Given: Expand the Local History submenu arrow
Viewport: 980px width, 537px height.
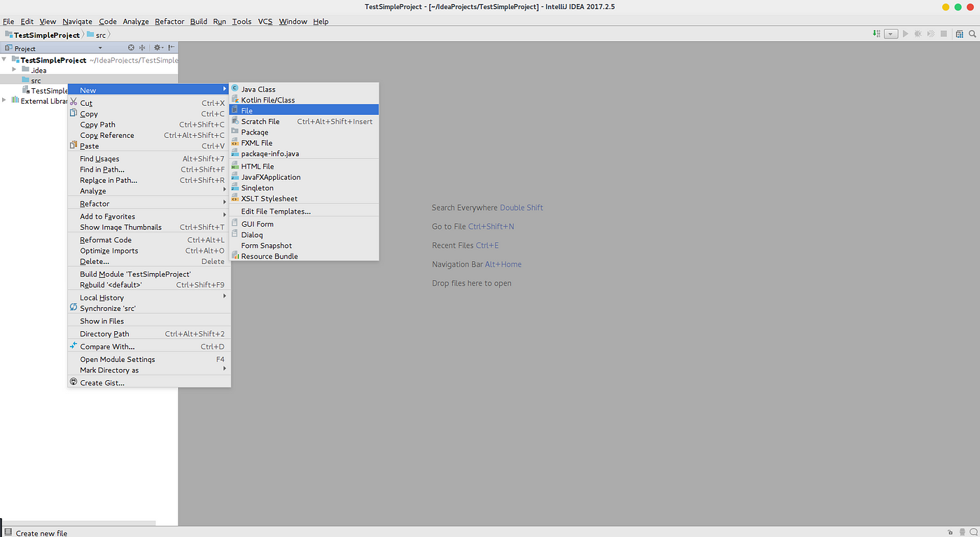Looking at the screenshot, I should pyautogui.click(x=225, y=296).
